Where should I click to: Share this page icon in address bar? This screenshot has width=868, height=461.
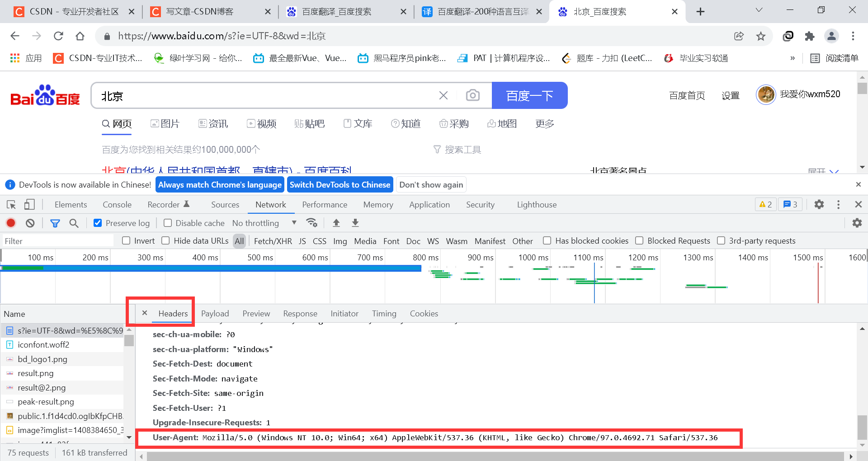(x=739, y=36)
